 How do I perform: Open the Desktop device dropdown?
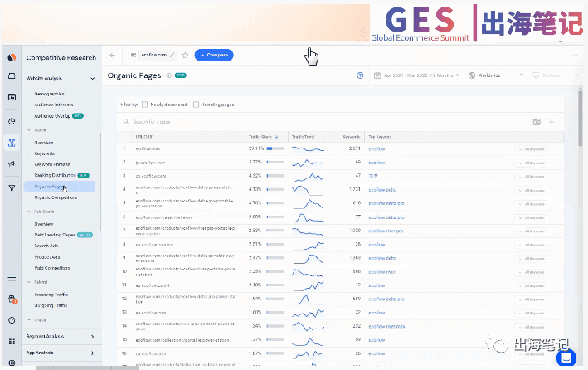click(556, 75)
